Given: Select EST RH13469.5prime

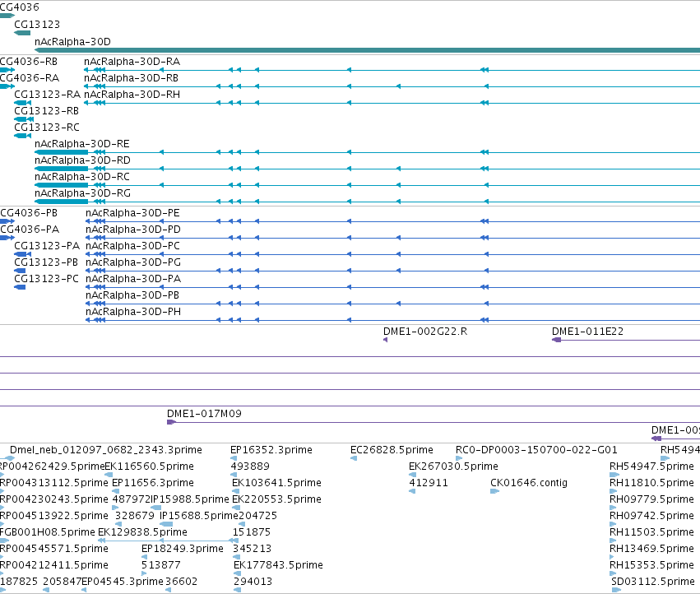Looking at the screenshot, I should [651, 549].
